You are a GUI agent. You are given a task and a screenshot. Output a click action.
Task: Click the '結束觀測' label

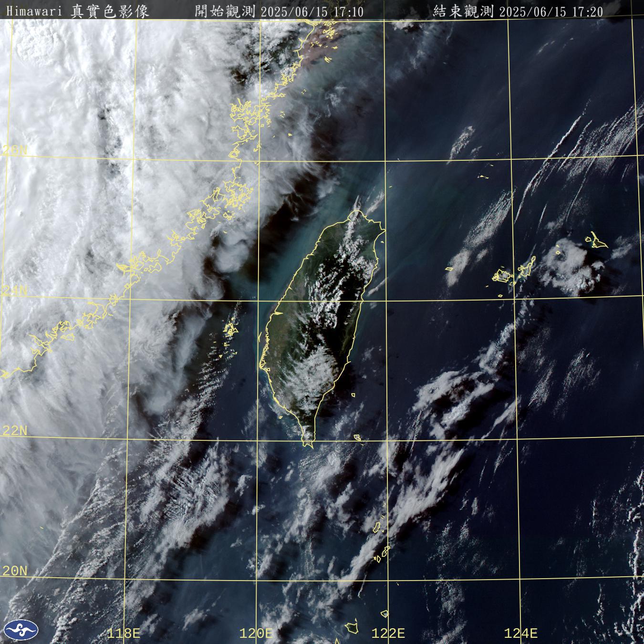[x=463, y=11]
